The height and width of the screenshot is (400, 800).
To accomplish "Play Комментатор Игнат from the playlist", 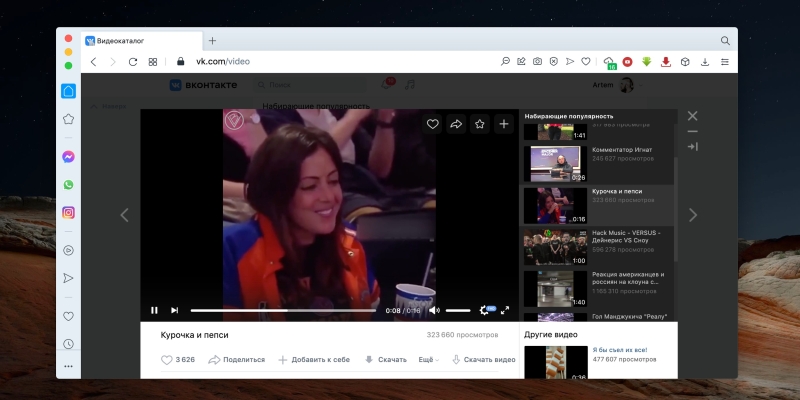I will click(x=598, y=164).
